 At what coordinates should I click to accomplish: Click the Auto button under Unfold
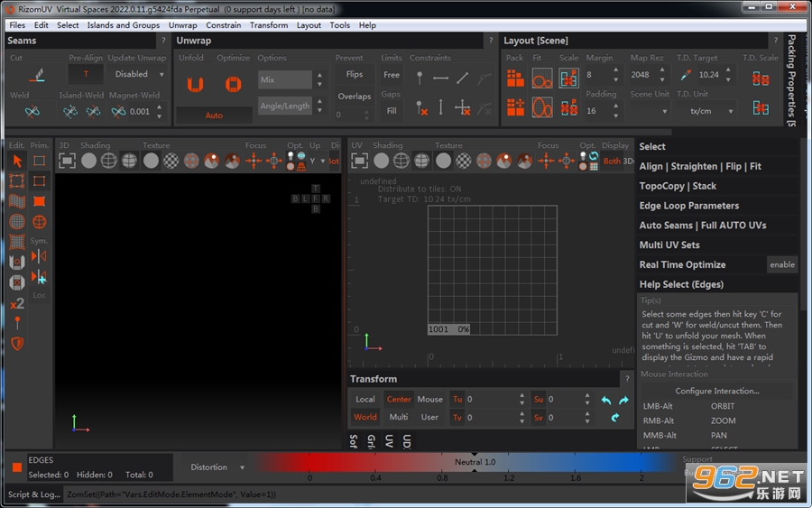click(214, 115)
